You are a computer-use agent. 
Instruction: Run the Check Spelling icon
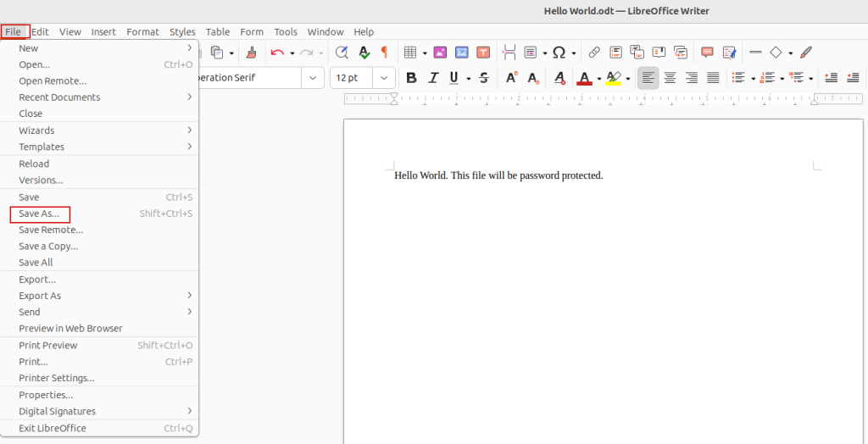point(364,53)
